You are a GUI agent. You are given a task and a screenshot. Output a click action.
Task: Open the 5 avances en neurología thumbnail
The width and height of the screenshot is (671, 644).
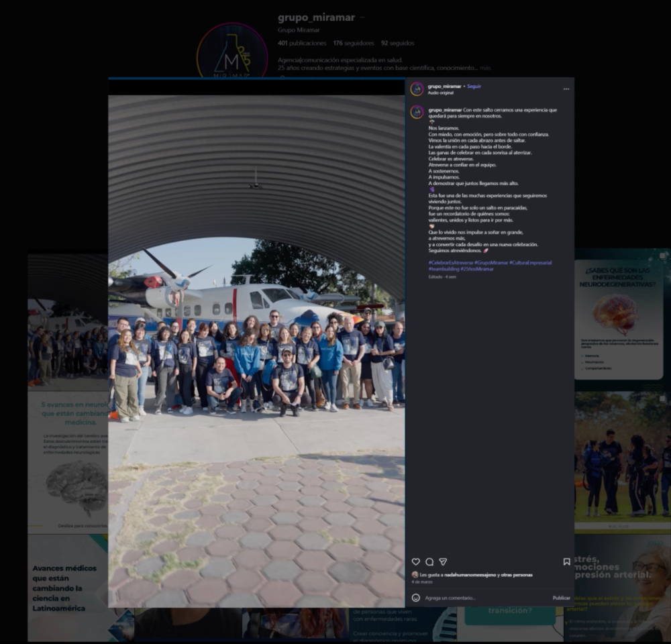click(x=68, y=462)
